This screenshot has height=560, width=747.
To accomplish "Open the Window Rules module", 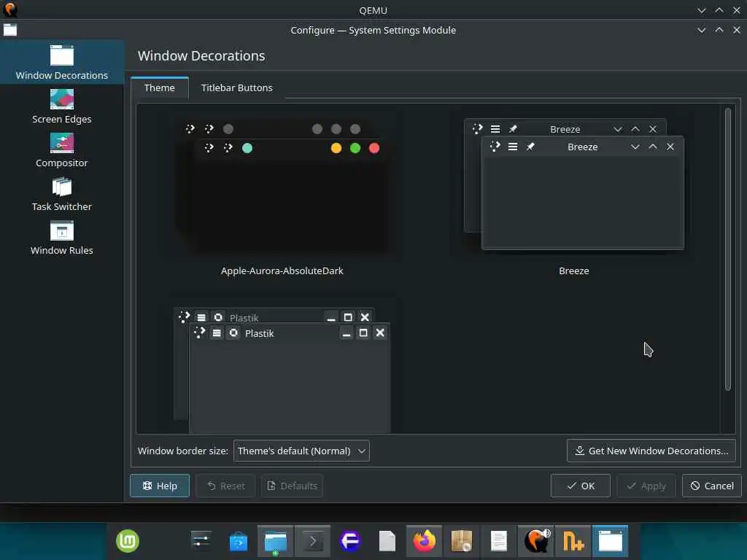I will pos(62,238).
